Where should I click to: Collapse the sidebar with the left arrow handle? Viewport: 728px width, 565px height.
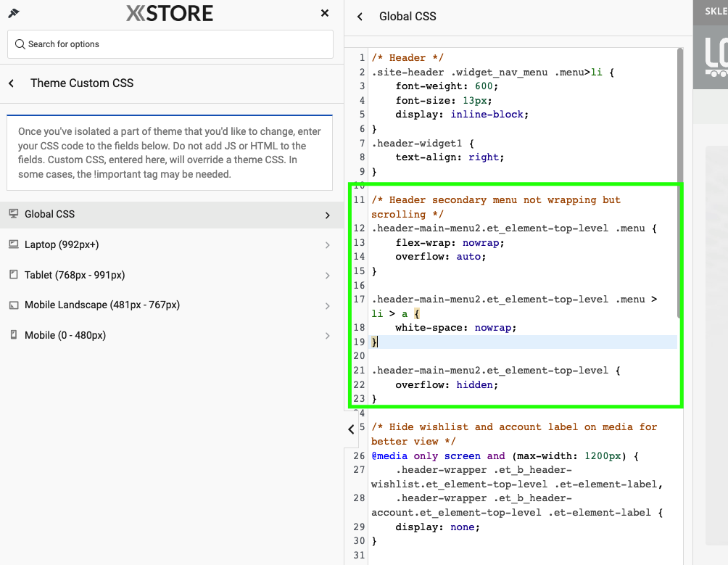pyautogui.click(x=351, y=429)
